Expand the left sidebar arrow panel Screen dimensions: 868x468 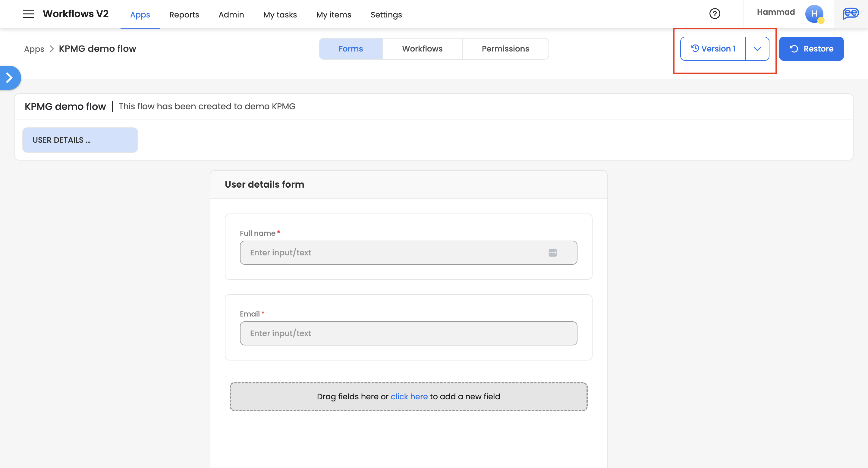(x=9, y=78)
